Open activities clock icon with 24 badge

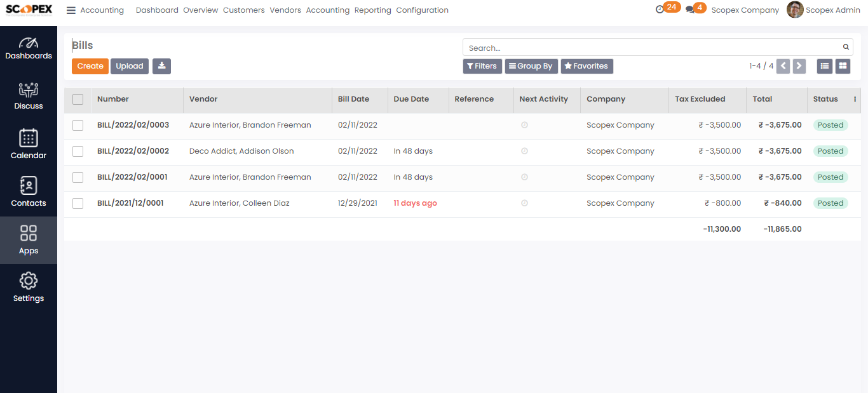click(x=668, y=8)
